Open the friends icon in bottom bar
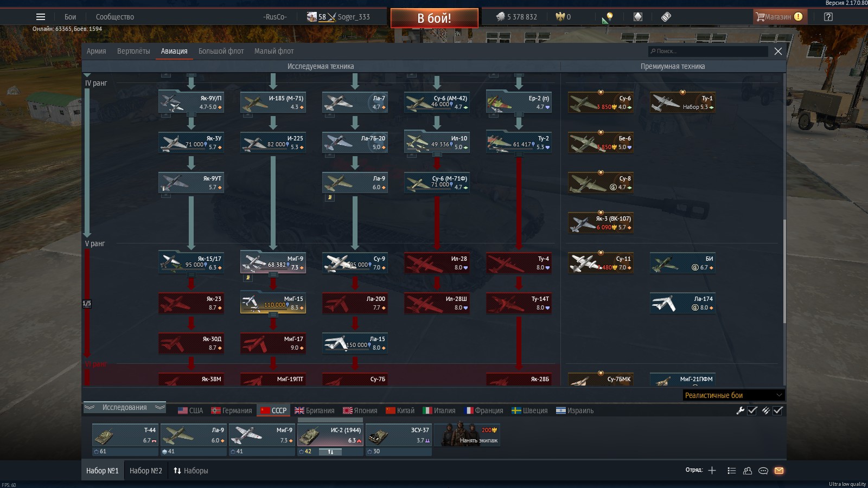The width and height of the screenshot is (868, 488). (748, 471)
